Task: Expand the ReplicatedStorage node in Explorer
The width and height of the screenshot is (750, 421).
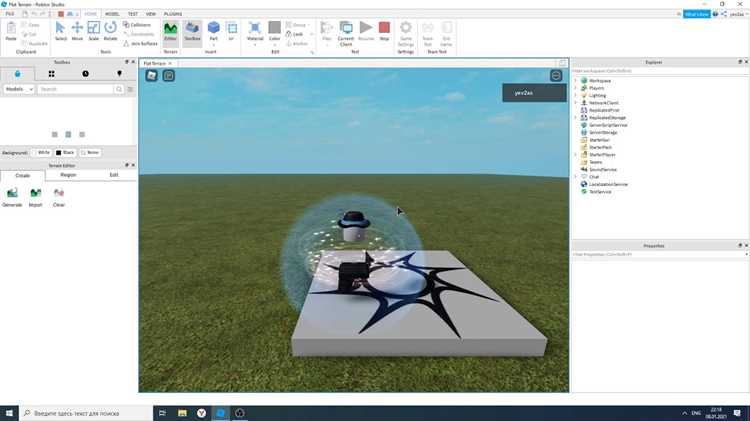Action: point(575,118)
